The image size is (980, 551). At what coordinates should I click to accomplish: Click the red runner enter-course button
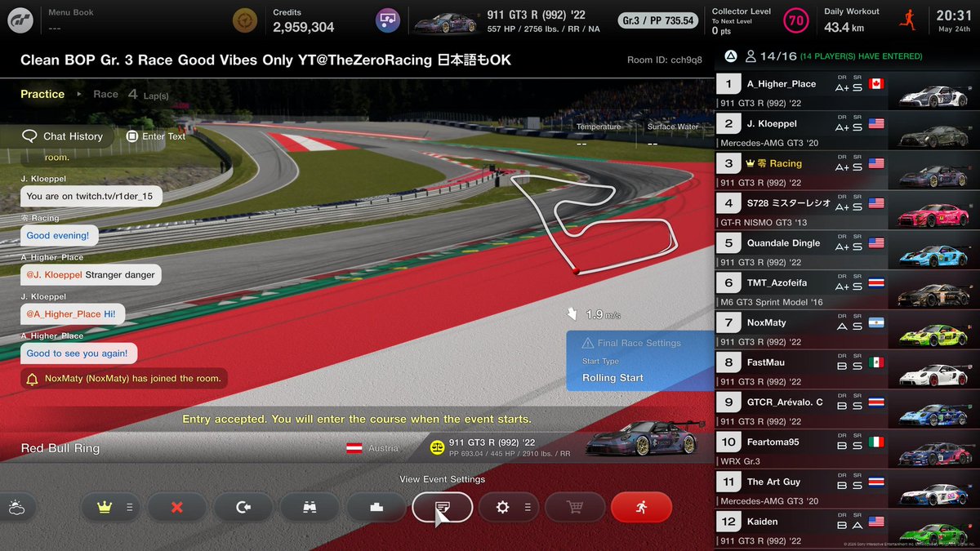(x=641, y=507)
